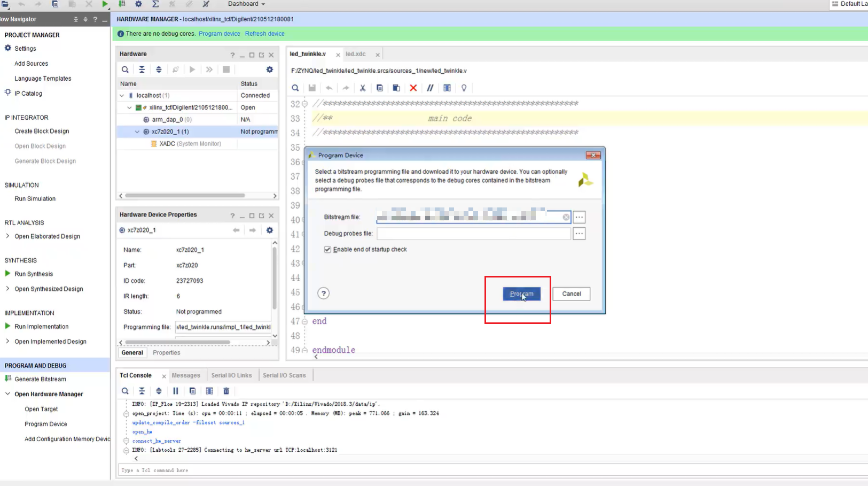This screenshot has height=486, width=868.
Task: Open Hardware Device Properties settings gear
Action: click(x=270, y=230)
